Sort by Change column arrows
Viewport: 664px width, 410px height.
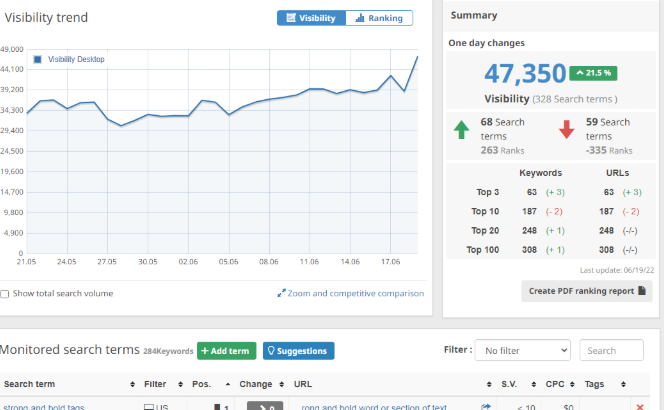[282, 384]
